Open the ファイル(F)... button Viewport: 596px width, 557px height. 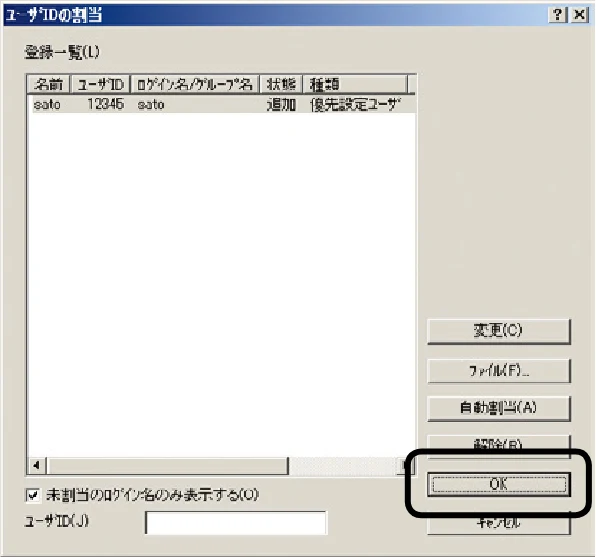click(499, 370)
